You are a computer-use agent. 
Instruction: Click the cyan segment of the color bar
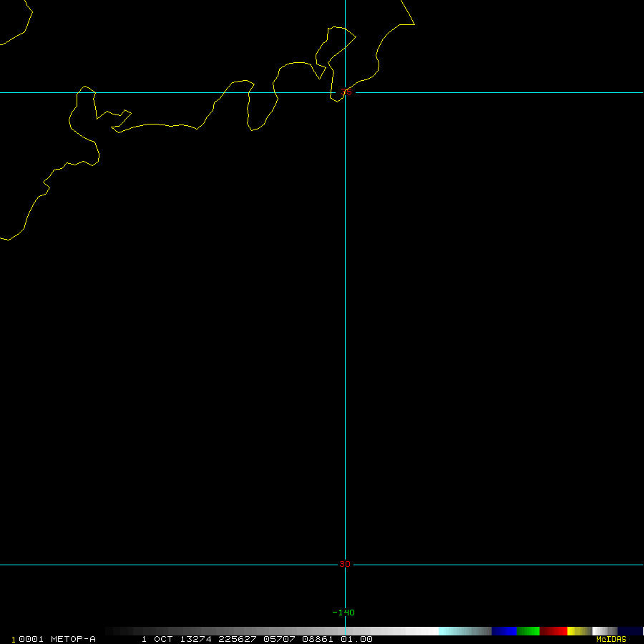[x=465, y=631]
